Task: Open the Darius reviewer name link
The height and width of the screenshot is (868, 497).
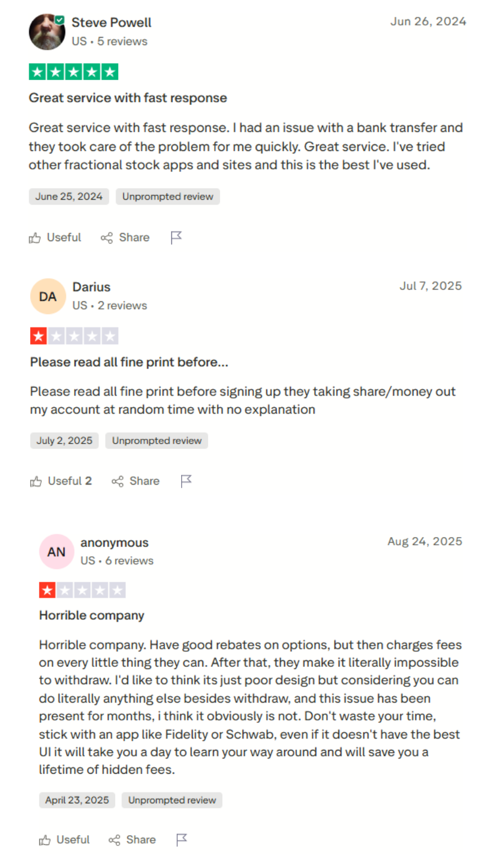Action: click(x=91, y=287)
